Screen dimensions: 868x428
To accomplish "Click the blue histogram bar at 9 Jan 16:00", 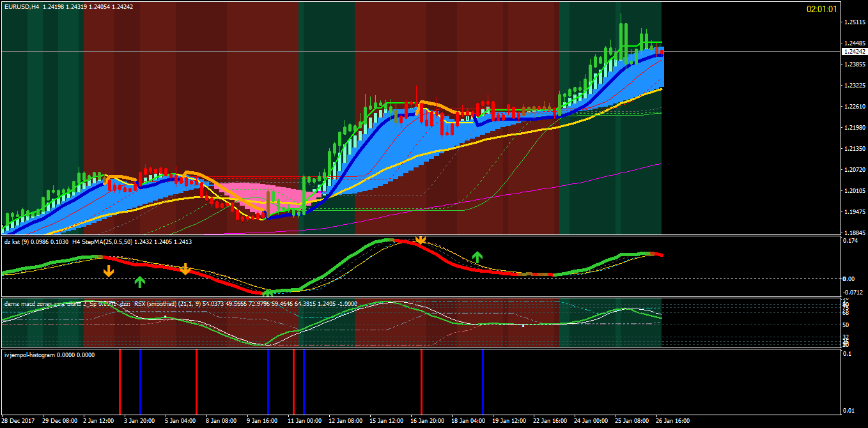I will click(x=268, y=382).
